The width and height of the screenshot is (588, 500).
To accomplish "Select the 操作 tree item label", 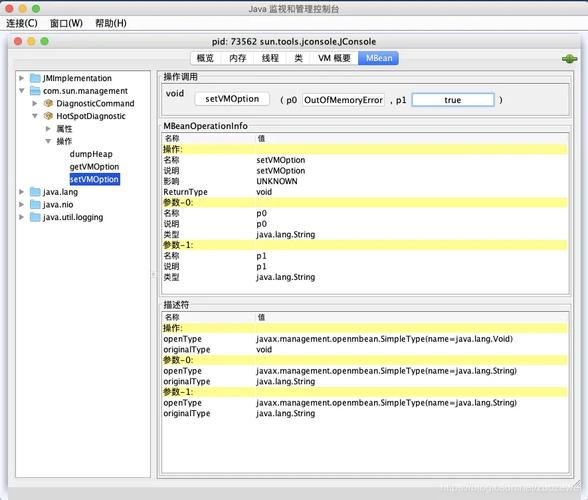I will pos(64,141).
